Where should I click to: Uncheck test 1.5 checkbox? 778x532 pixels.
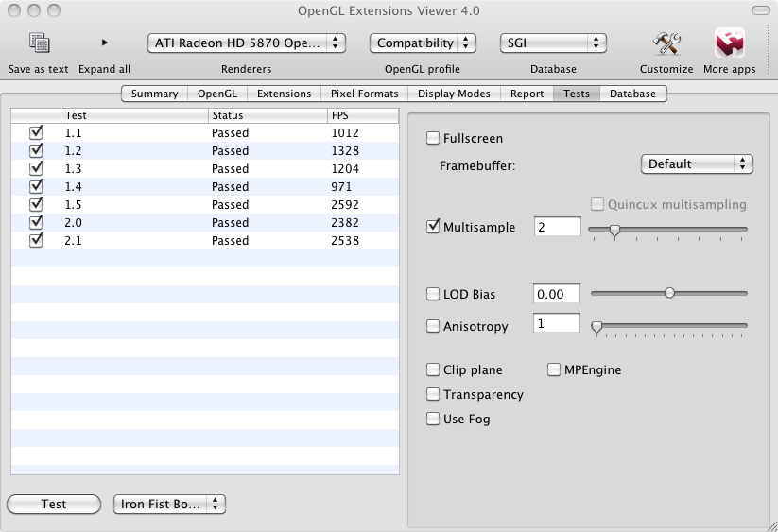coord(36,204)
